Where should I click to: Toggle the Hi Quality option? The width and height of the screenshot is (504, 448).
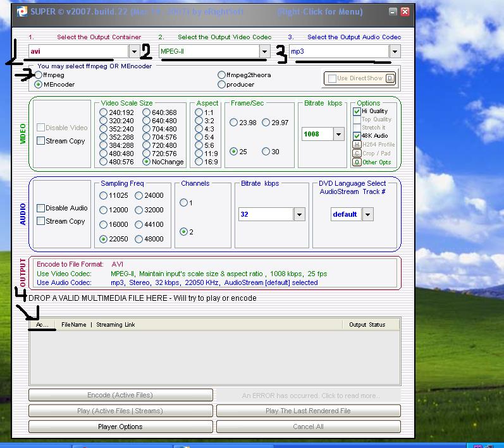357,111
